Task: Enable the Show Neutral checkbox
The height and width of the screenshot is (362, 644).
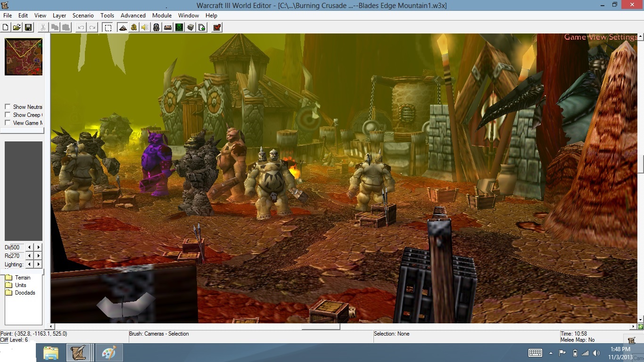Action: [8, 107]
